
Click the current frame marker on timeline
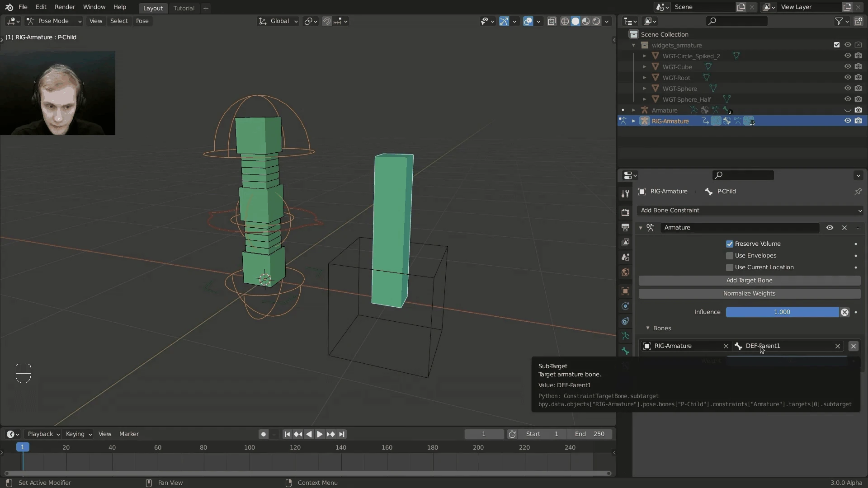point(23,447)
